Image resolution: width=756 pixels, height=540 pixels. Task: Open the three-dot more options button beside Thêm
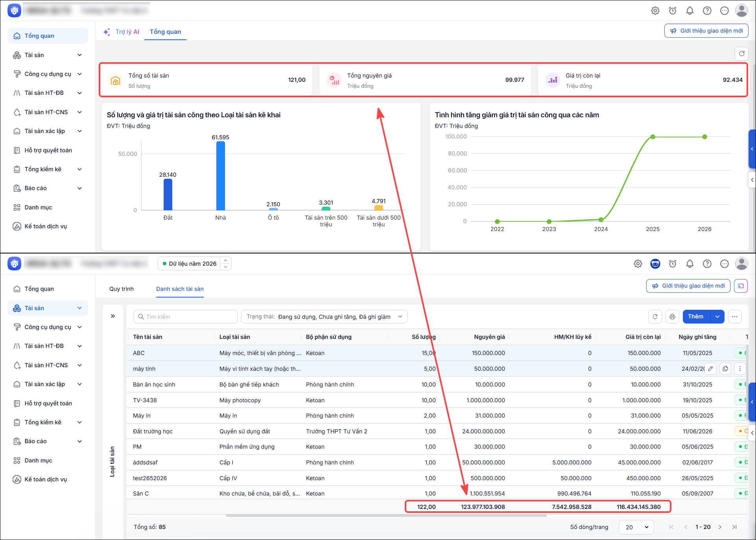(734, 316)
